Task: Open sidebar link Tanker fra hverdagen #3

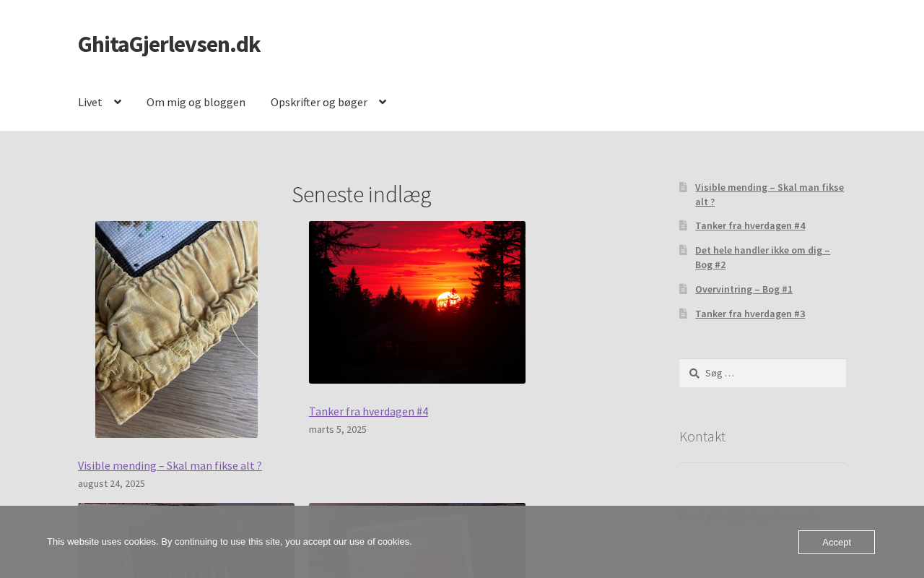Action: click(x=750, y=314)
